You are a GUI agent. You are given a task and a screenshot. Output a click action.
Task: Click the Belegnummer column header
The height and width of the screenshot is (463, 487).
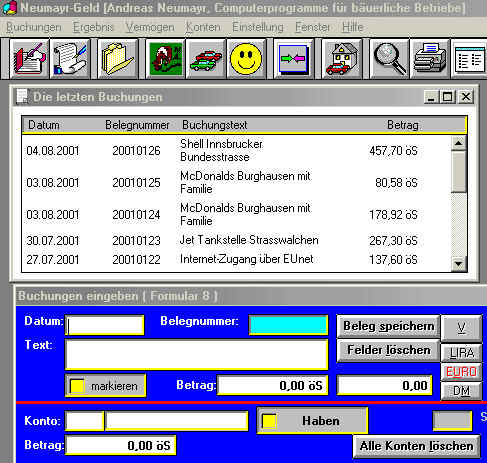pos(137,125)
